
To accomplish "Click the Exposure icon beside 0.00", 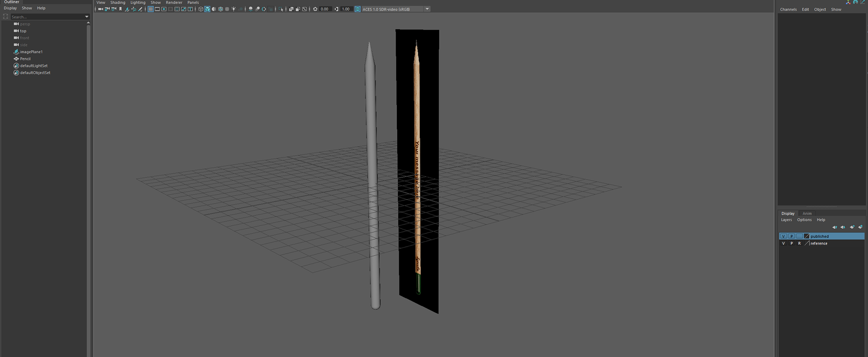I will coord(315,9).
